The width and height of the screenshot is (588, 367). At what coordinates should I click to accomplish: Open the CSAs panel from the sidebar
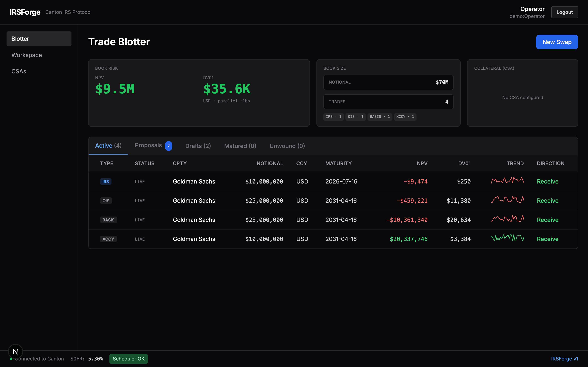pyautogui.click(x=19, y=71)
